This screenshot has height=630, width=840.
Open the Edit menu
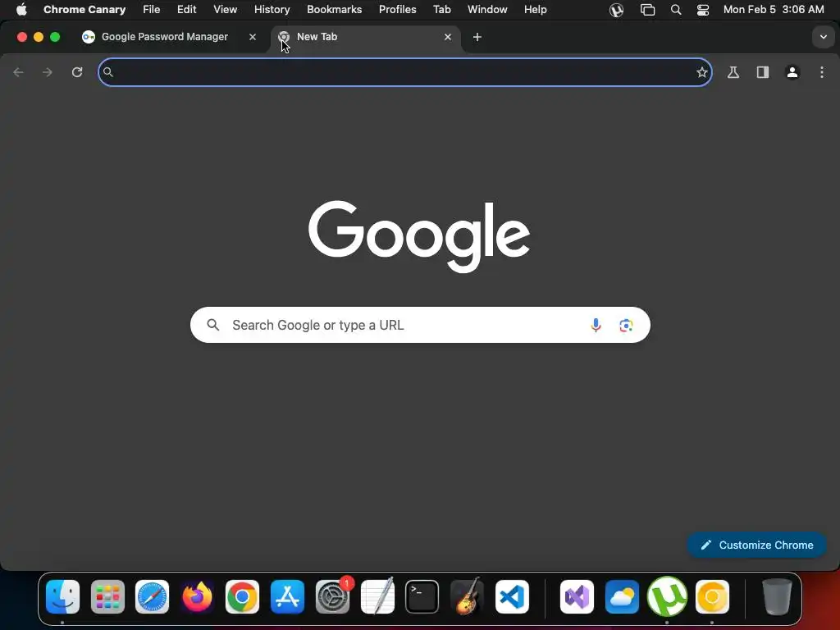(187, 10)
